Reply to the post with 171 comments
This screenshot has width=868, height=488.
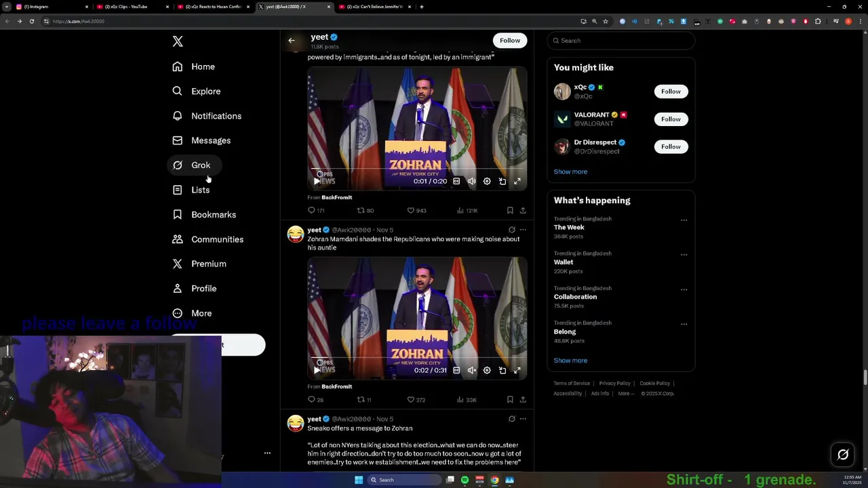click(x=316, y=210)
